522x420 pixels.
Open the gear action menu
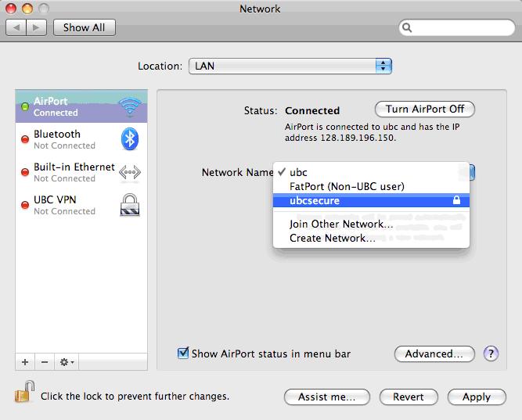pyautogui.click(x=67, y=362)
